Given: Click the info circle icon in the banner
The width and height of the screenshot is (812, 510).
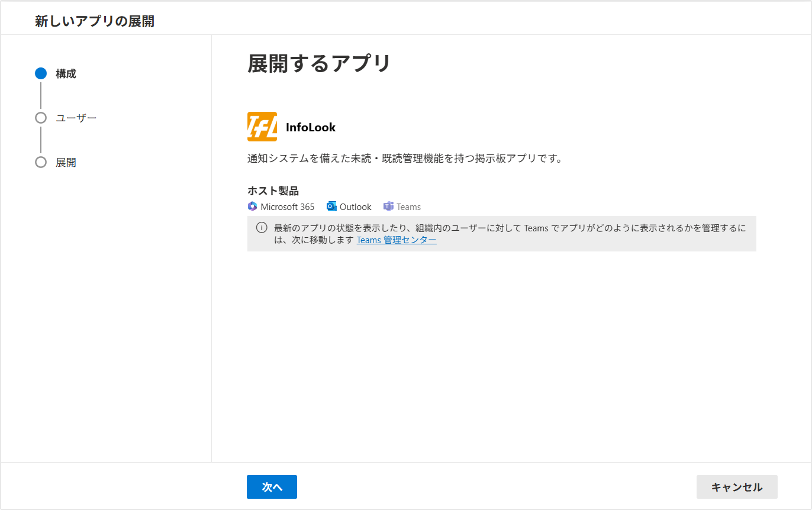Looking at the screenshot, I should point(261,228).
